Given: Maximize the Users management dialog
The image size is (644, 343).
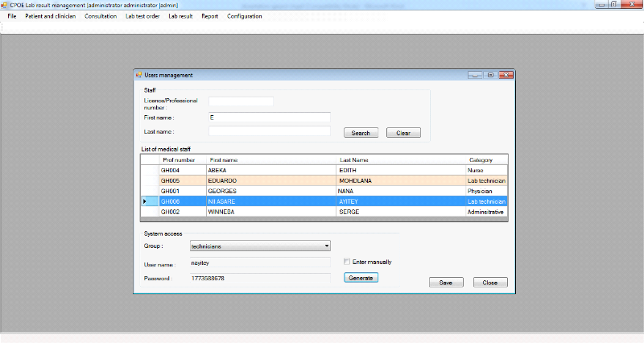Looking at the screenshot, I should tap(489, 75).
